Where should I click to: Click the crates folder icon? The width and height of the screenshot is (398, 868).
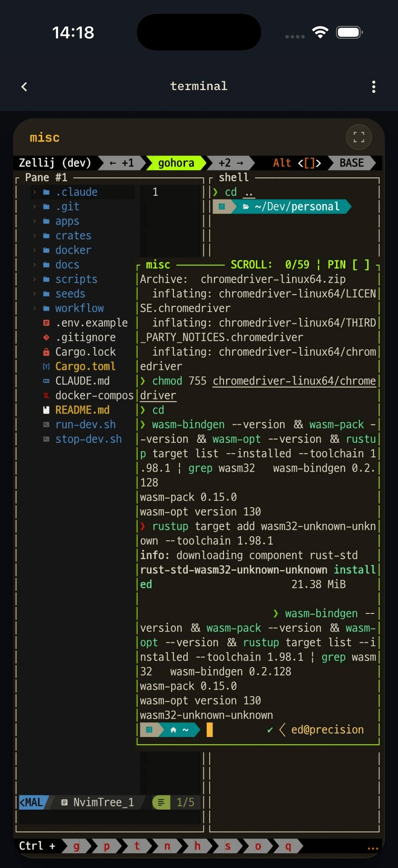[46, 236]
